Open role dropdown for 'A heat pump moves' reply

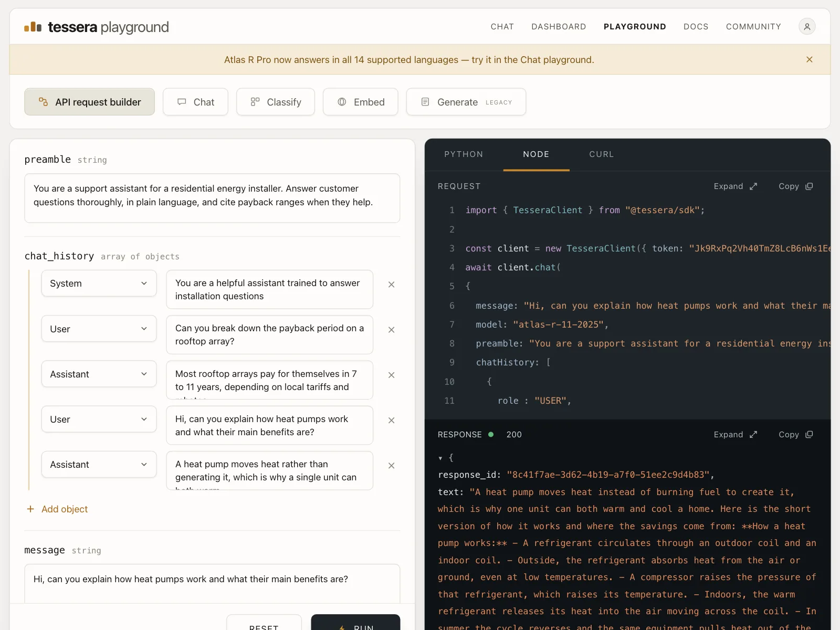click(99, 464)
